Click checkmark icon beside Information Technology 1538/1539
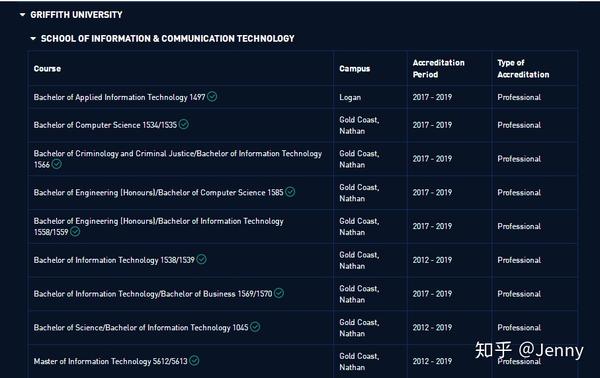Viewport: 600px width, 378px height. tap(201, 259)
